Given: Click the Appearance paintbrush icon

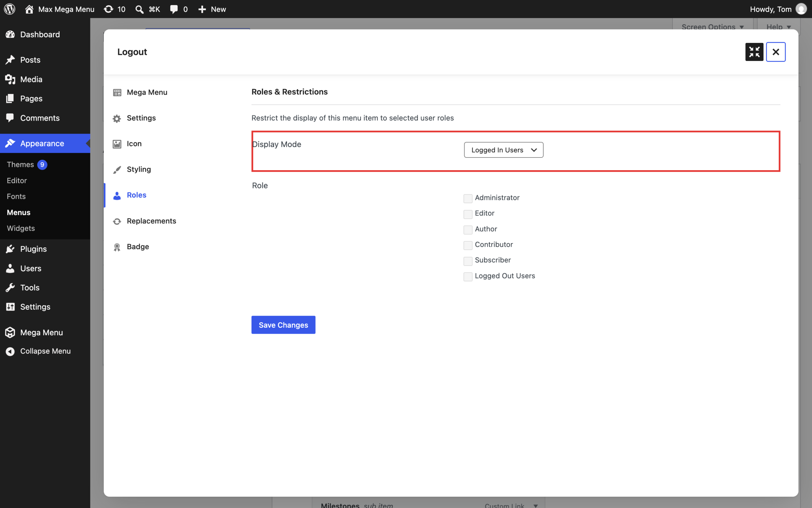Looking at the screenshot, I should click(10, 143).
